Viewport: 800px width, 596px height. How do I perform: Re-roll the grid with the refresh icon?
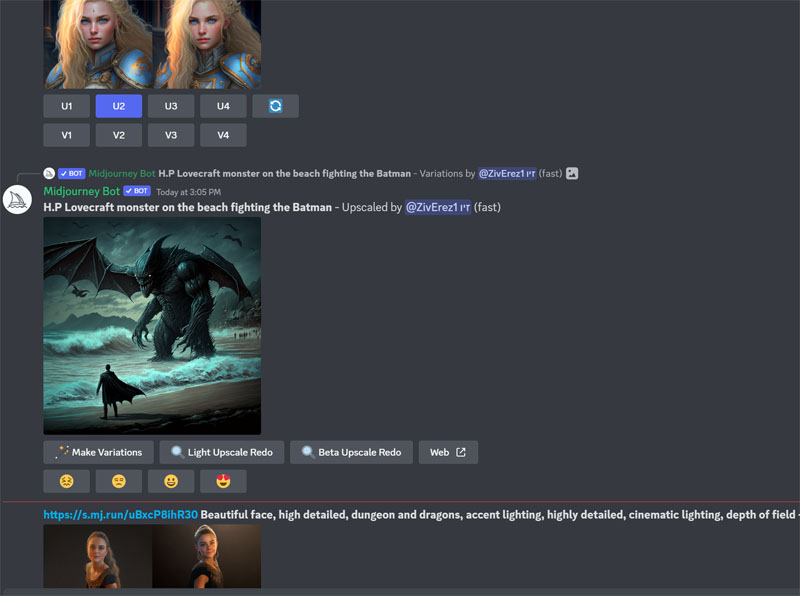[276, 106]
